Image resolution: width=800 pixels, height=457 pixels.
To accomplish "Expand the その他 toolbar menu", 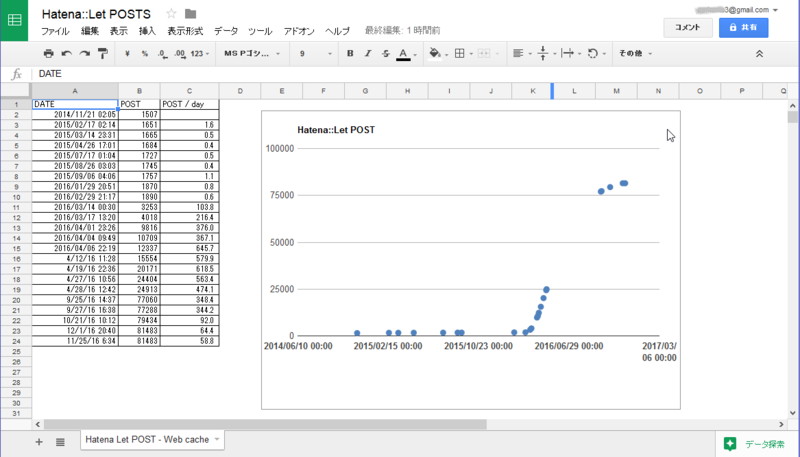I will [x=635, y=54].
